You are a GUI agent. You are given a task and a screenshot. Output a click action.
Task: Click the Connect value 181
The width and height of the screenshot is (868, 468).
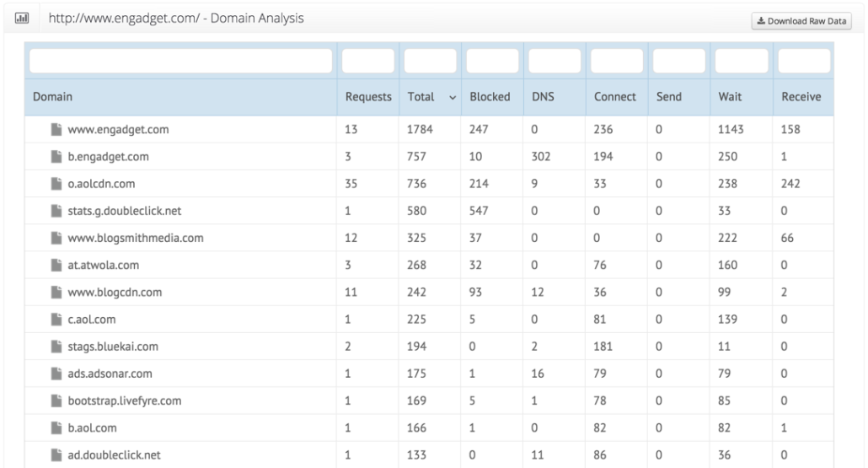pyautogui.click(x=603, y=347)
